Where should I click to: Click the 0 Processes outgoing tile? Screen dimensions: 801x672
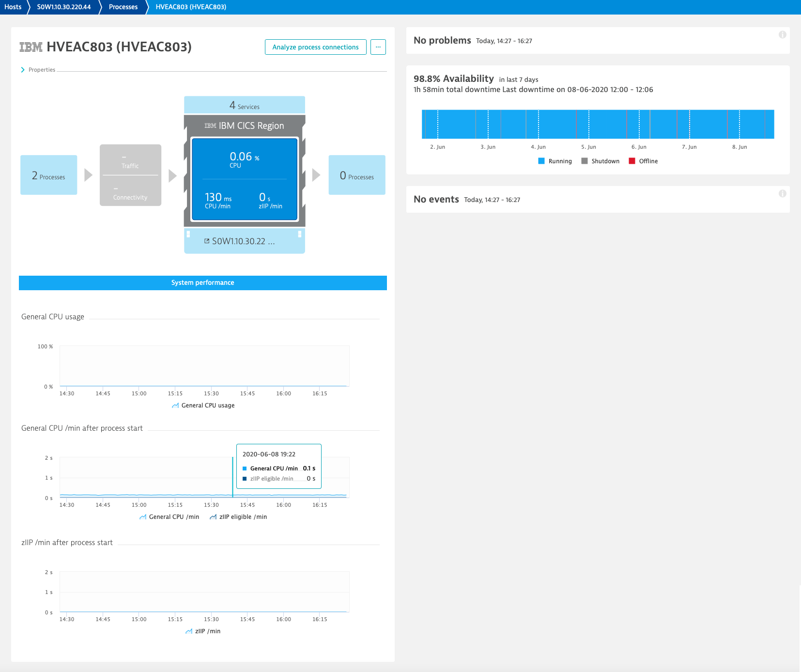coord(357,175)
